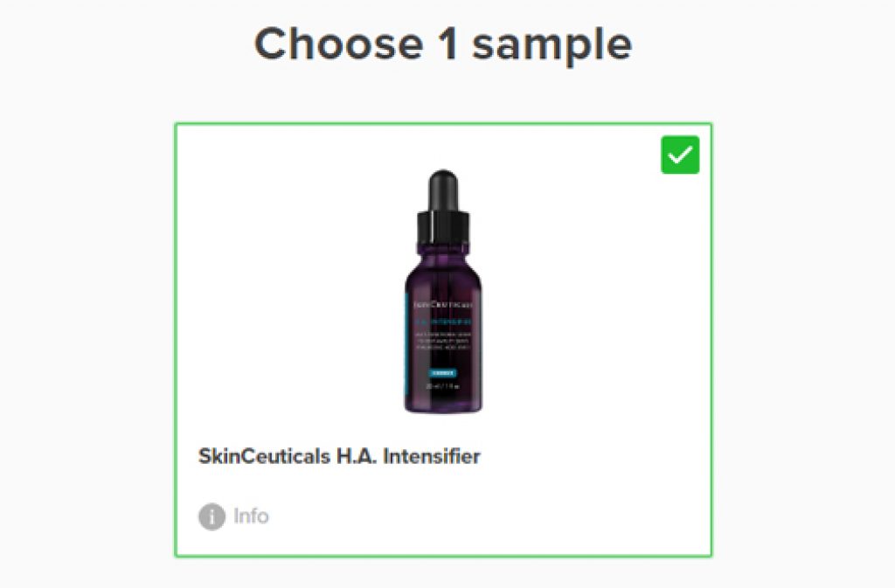Click the gray info circle icon
Image resolution: width=895 pixels, height=588 pixels.
click(212, 516)
